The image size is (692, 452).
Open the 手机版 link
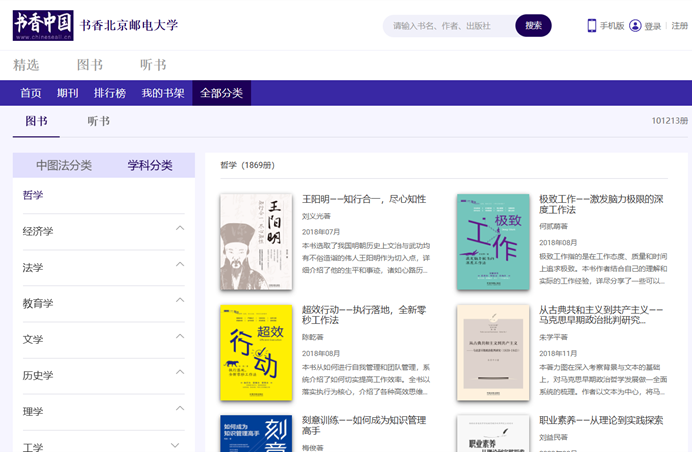point(612,26)
